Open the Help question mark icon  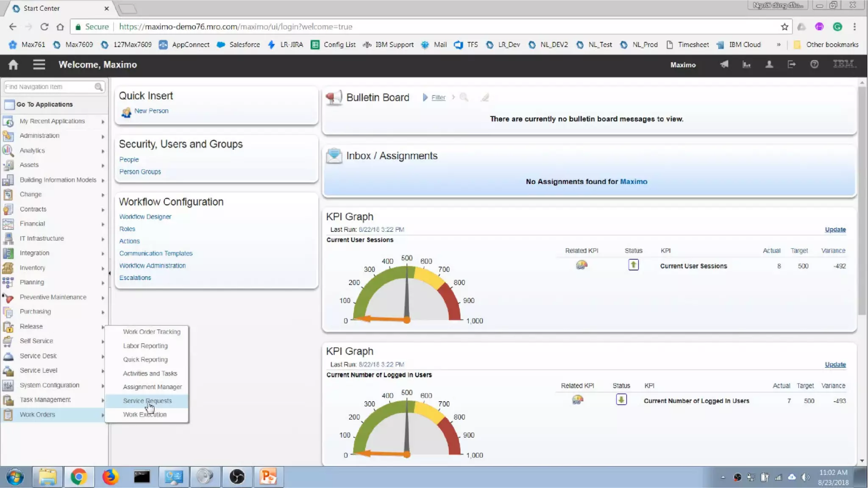click(x=814, y=64)
